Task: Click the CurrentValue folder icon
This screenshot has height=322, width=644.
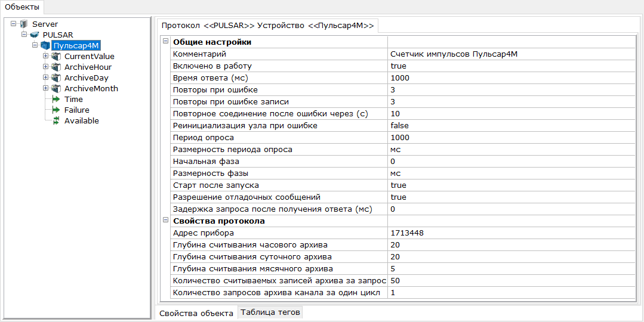Action: pos(56,56)
